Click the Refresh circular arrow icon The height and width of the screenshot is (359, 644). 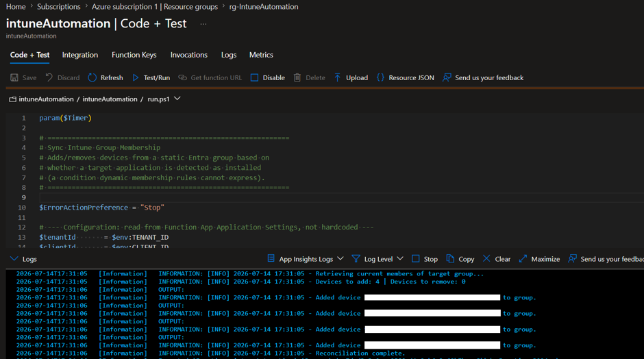(92, 77)
